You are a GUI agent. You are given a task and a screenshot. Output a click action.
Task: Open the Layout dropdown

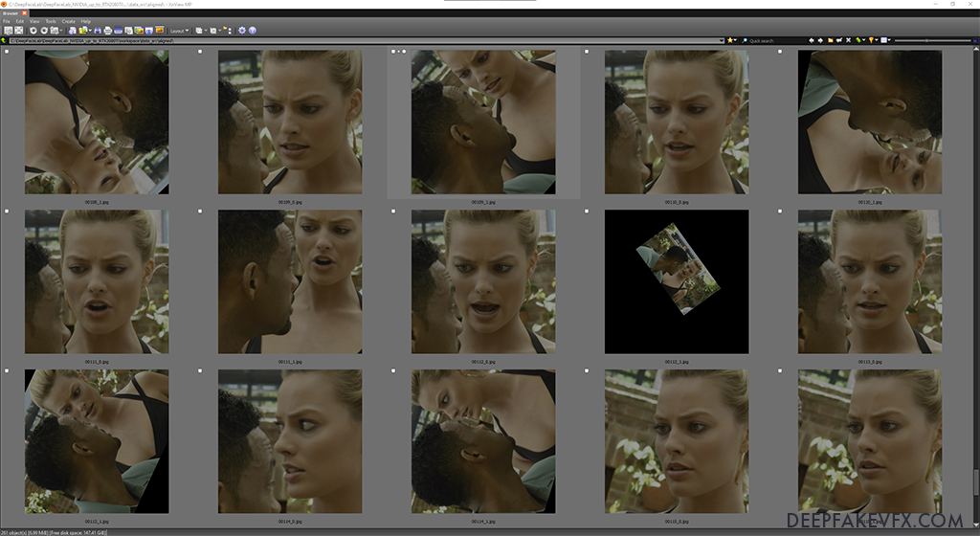tap(179, 30)
